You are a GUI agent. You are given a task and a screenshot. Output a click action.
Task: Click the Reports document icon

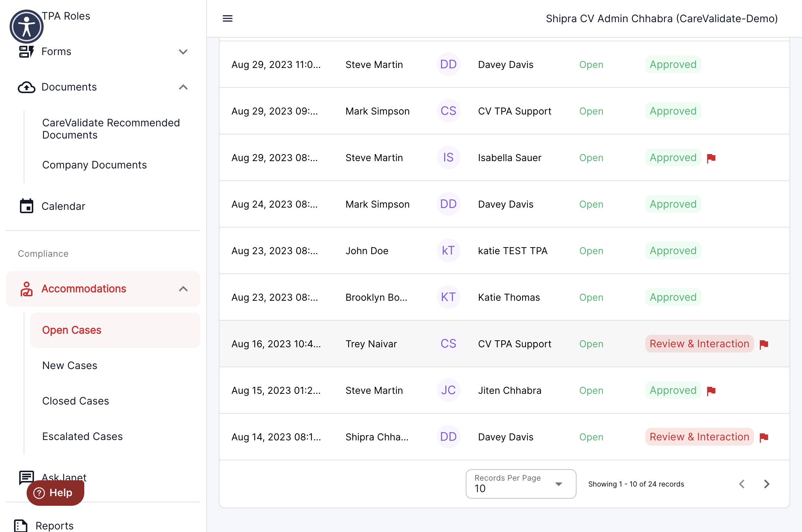(x=21, y=525)
